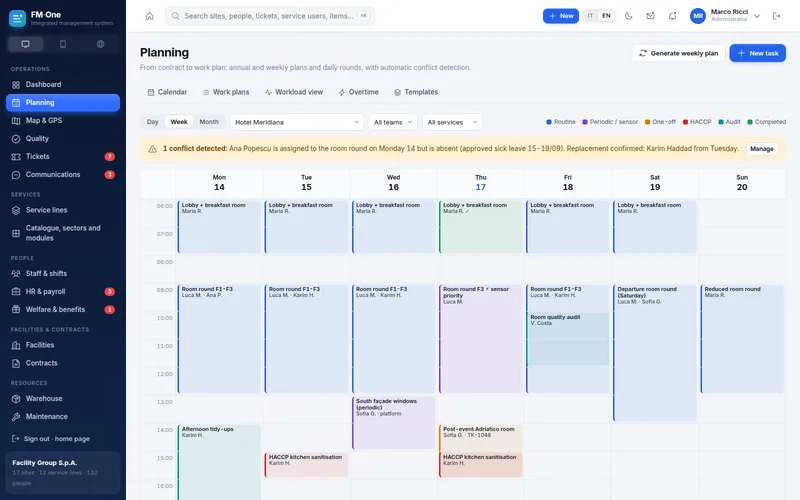This screenshot has width=800, height=500.
Task: Select the Thu 17 column header
Action: (x=481, y=183)
